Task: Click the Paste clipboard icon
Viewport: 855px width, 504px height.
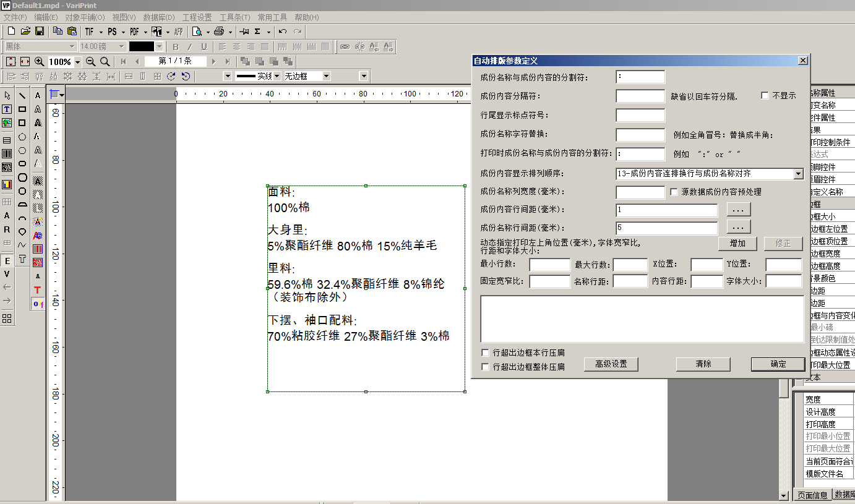Action: tap(72, 32)
